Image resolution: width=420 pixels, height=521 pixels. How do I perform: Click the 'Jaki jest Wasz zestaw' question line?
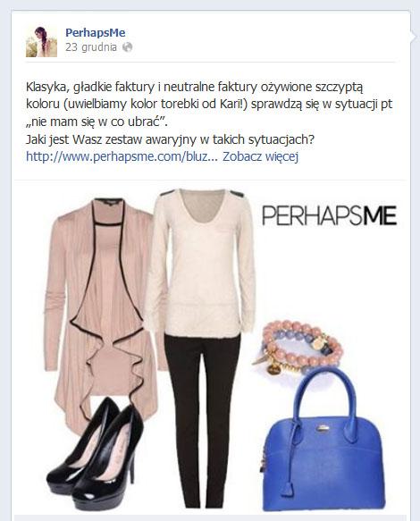170,139
